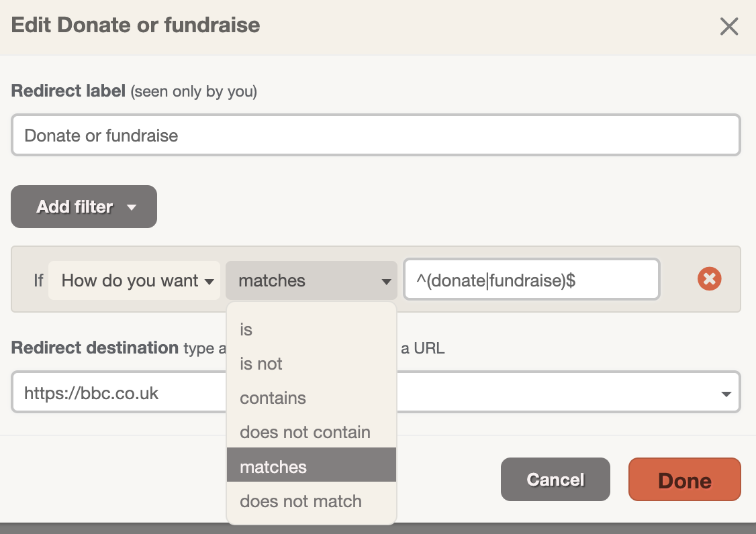This screenshot has width=756, height=534.
Task: Focus the Redirect label text field
Action: point(375,135)
